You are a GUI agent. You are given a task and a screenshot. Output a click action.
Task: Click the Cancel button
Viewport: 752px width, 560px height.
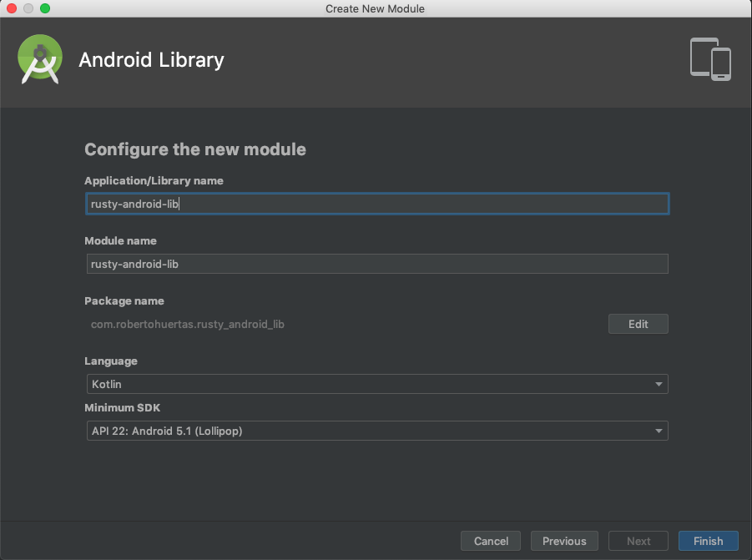[490, 541]
